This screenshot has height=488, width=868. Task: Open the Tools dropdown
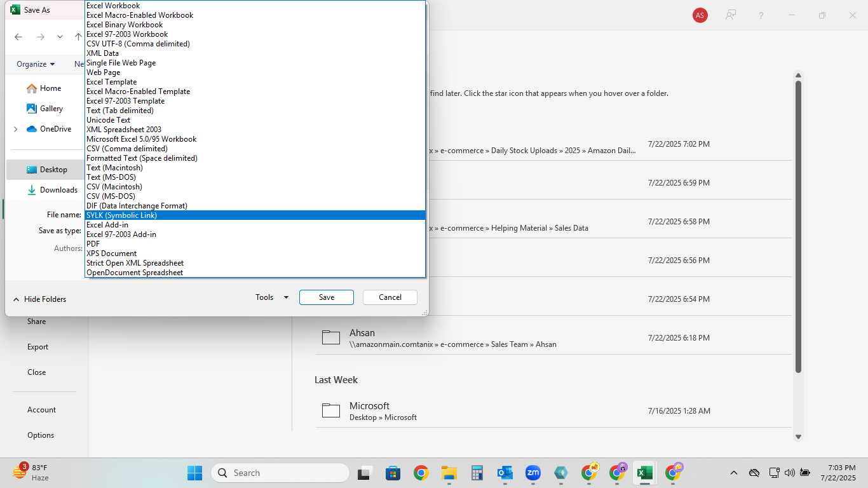pos(272,297)
